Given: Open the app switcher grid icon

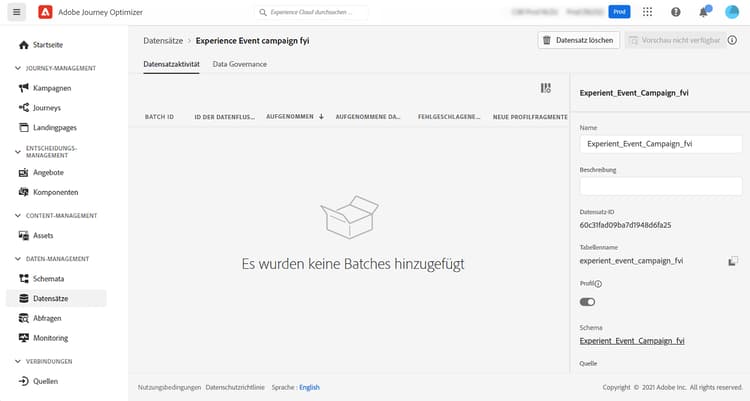Looking at the screenshot, I should 647,12.
